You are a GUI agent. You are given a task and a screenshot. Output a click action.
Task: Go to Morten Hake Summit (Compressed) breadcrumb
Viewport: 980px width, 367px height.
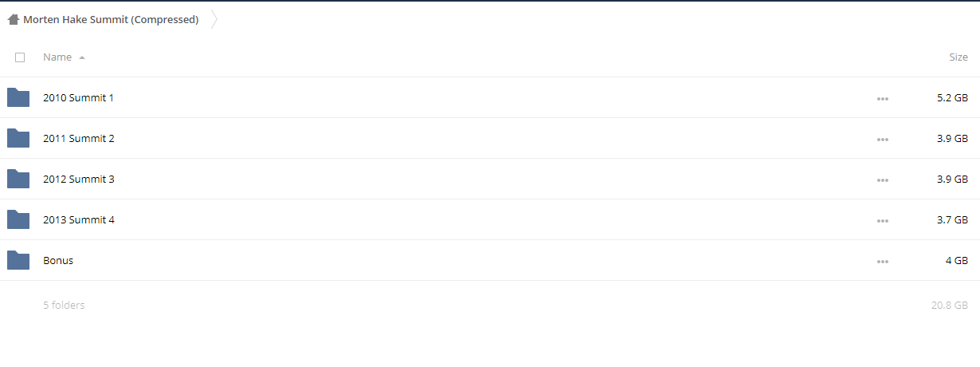coord(111,20)
